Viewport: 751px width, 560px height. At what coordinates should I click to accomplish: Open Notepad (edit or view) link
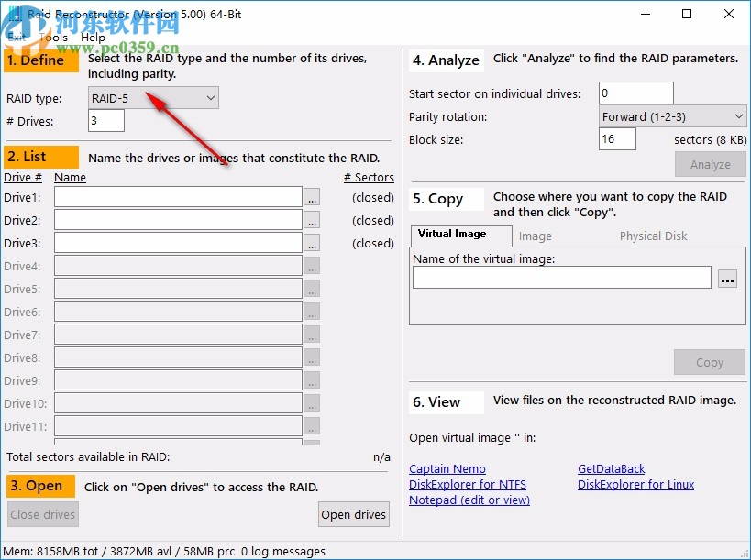click(469, 500)
